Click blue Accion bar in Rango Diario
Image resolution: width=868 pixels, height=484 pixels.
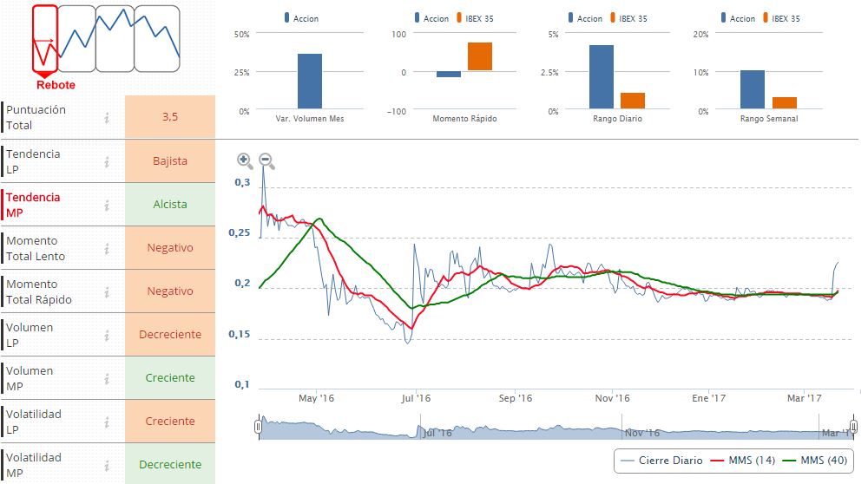click(602, 77)
